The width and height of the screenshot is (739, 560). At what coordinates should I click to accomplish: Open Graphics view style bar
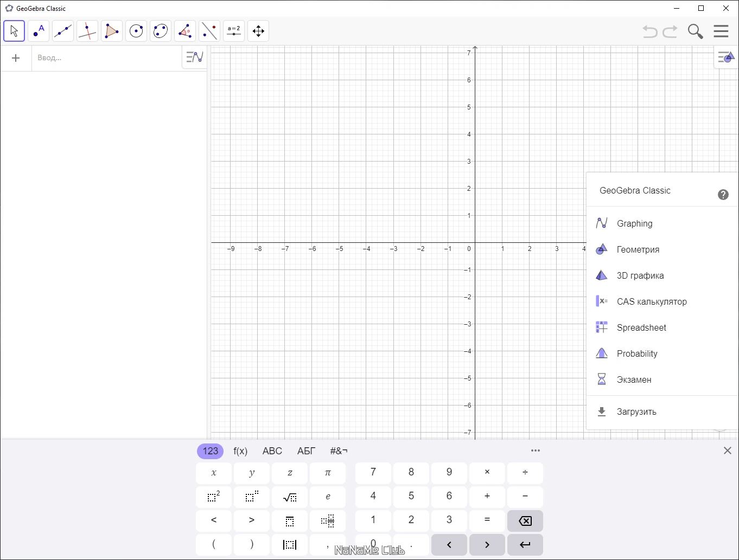726,57
